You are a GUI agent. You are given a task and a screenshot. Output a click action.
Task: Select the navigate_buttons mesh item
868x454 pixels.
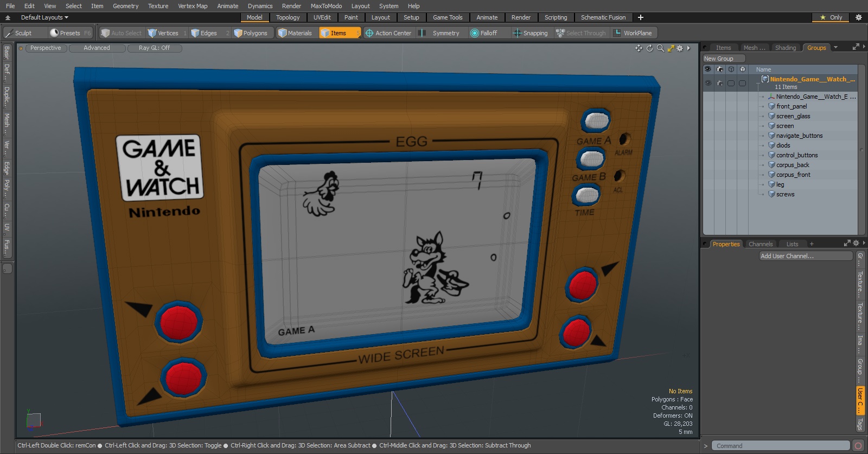click(799, 136)
